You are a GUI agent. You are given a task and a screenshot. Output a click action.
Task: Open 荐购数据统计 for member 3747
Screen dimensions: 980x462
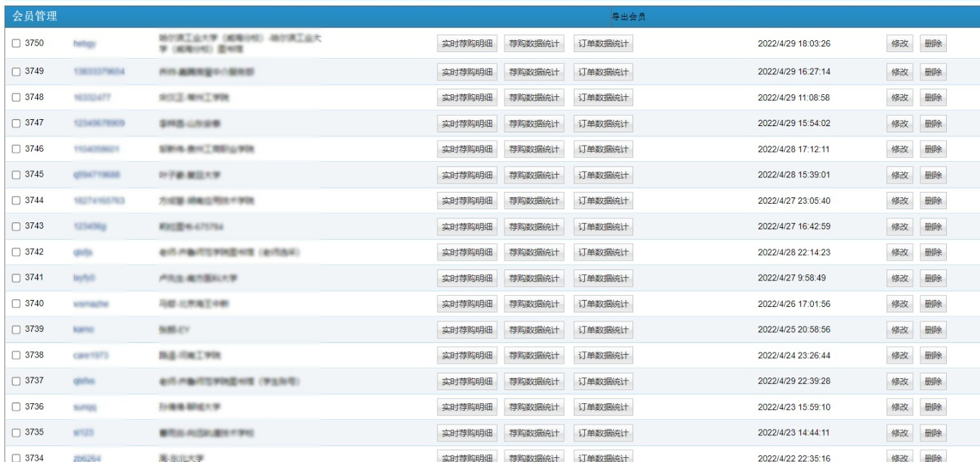click(x=534, y=124)
